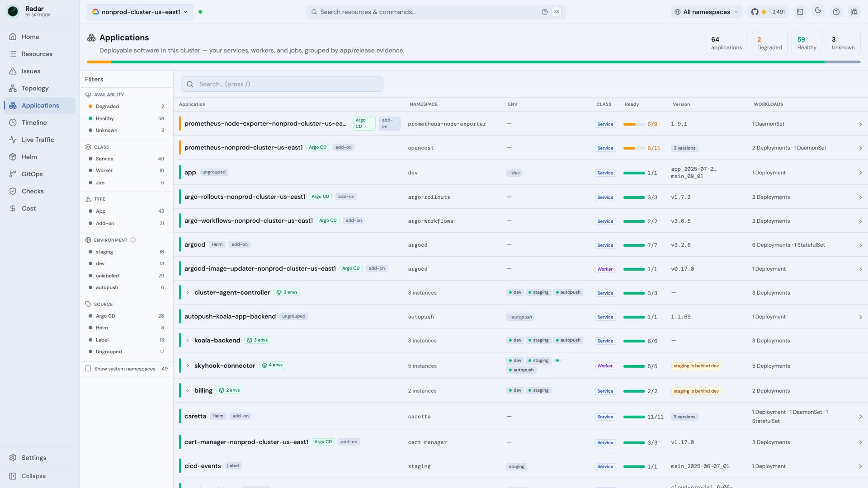The width and height of the screenshot is (868, 488).
Task: Open the Checks page
Action: tap(40, 191)
